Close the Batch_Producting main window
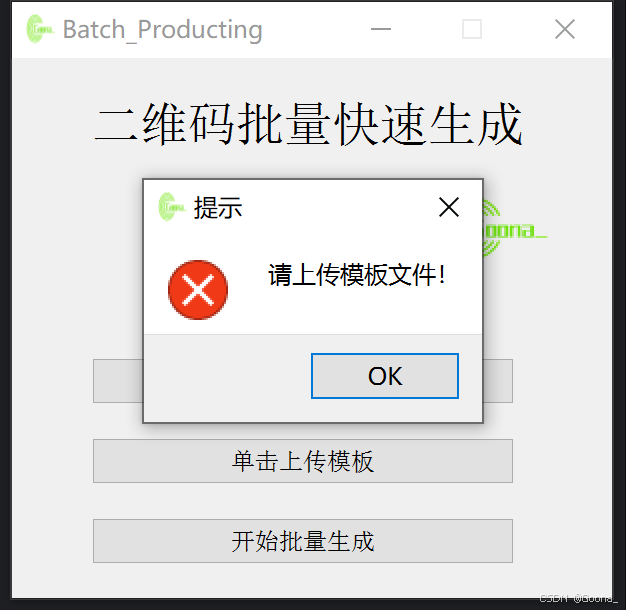 point(565,29)
